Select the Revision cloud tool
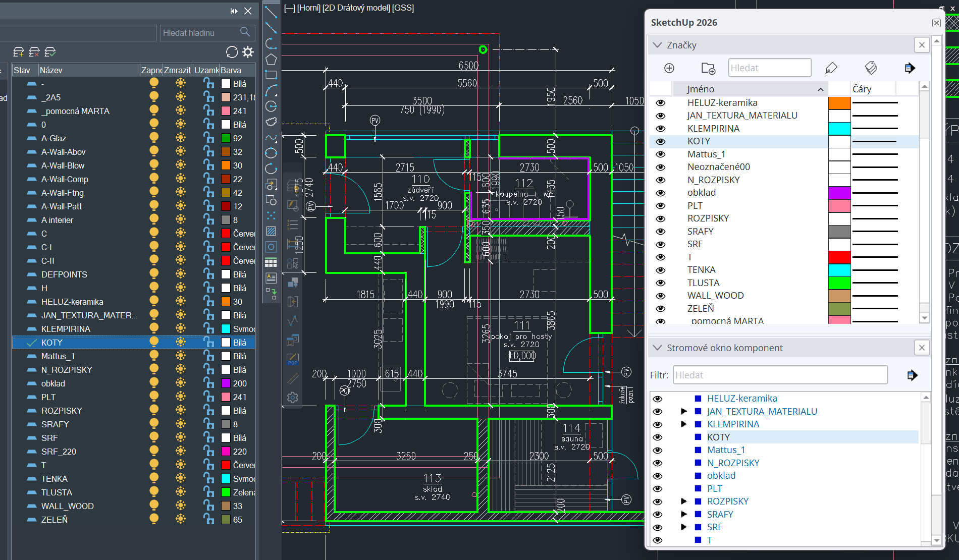The image size is (959, 560). (271, 122)
